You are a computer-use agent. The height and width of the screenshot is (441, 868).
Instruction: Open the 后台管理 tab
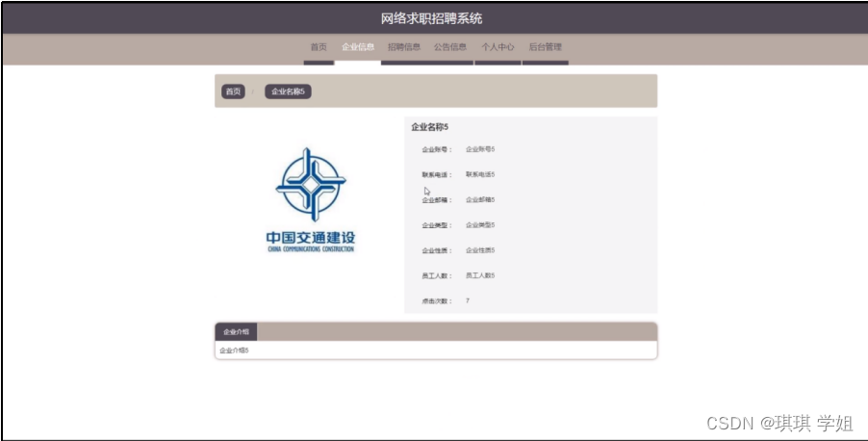pyautogui.click(x=546, y=47)
